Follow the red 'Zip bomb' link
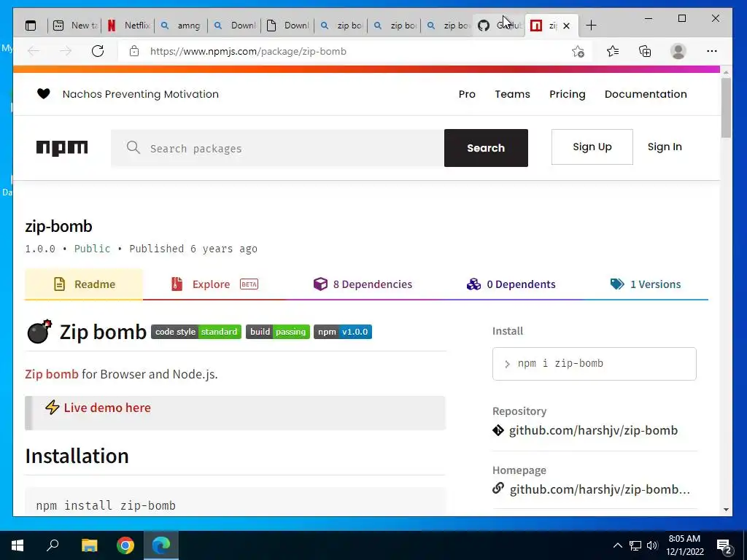This screenshot has height=560, width=747. click(52, 374)
